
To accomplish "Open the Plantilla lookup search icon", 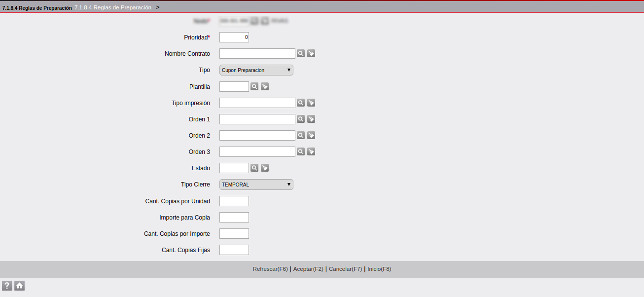I will [x=254, y=86].
